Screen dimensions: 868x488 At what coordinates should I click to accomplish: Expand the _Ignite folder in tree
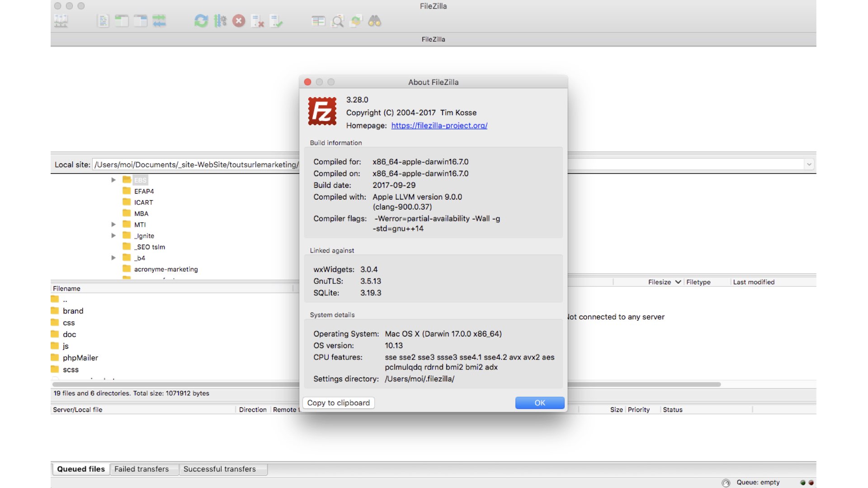pyautogui.click(x=113, y=235)
